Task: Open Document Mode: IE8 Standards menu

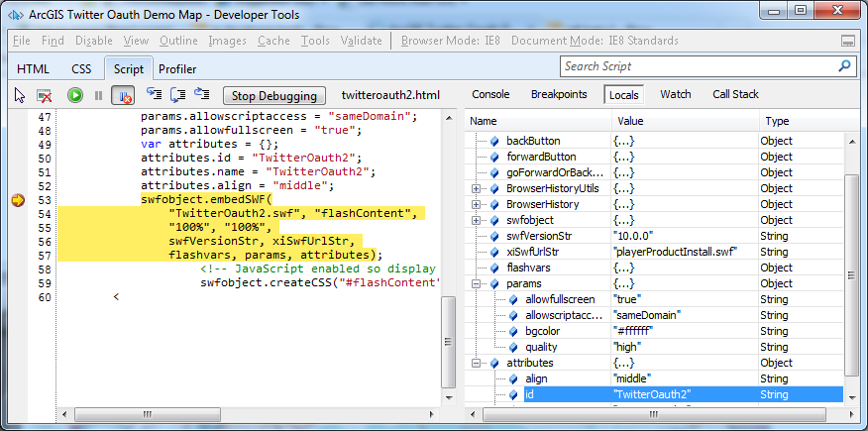Action: pyautogui.click(x=595, y=41)
